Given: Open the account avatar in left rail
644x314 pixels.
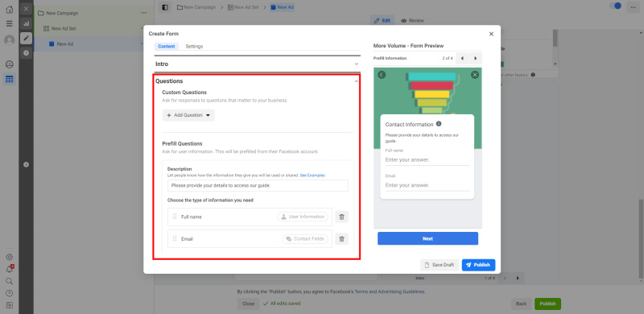Looking at the screenshot, I should click(x=9, y=40).
